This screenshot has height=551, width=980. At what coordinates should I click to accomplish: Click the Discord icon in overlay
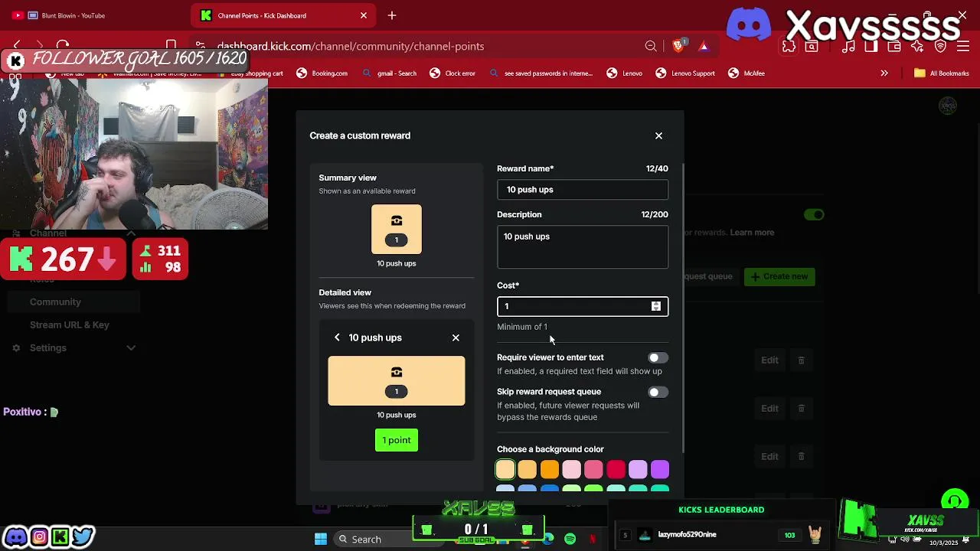tap(16, 536)
